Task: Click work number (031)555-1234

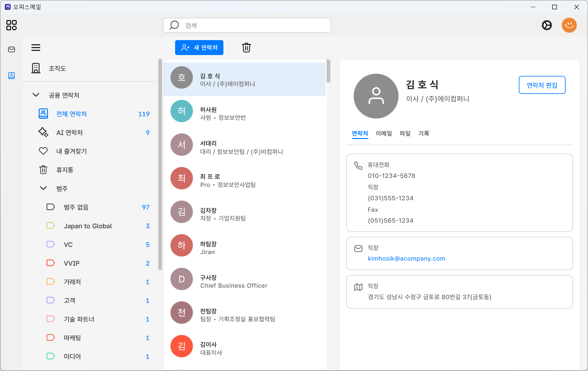Action: (x=390, y=198)
